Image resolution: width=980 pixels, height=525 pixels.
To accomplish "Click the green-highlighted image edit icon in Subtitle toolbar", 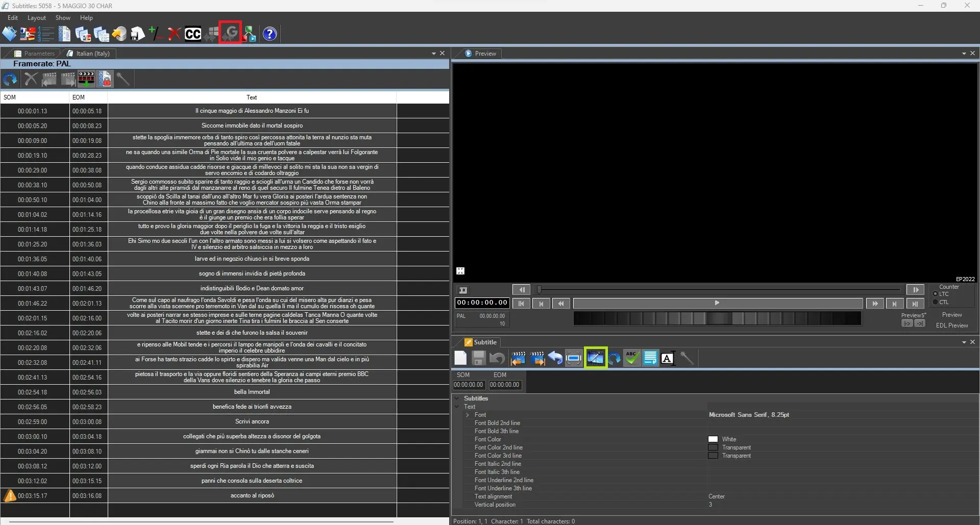I will pyautogui.click(x=595, y=358).
